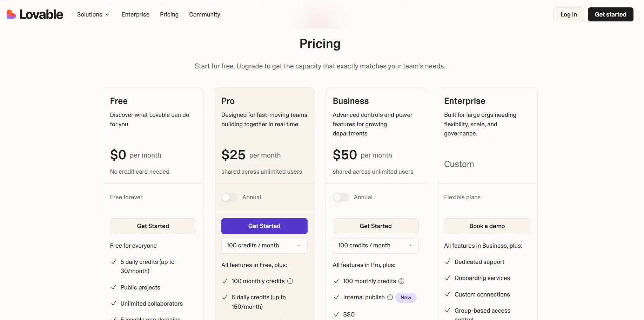The image size is (644, 320).
Task: Select Pricing in the top navigation
Action: 169,14
